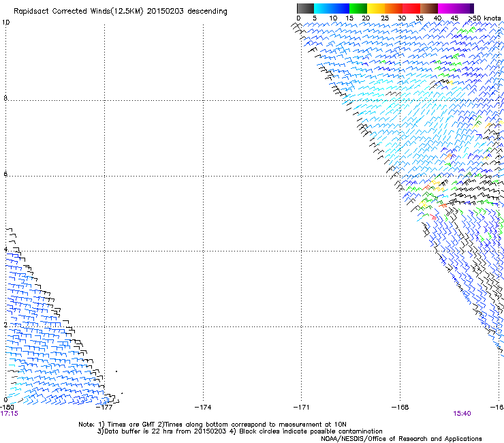Click the '-168' longitude axis label
The width and height of the screenshot is (504, 443).
[400, 407]
